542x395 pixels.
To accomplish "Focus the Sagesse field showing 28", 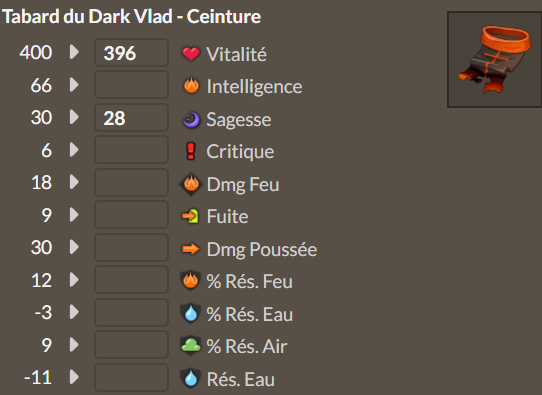I will [131, 117].
